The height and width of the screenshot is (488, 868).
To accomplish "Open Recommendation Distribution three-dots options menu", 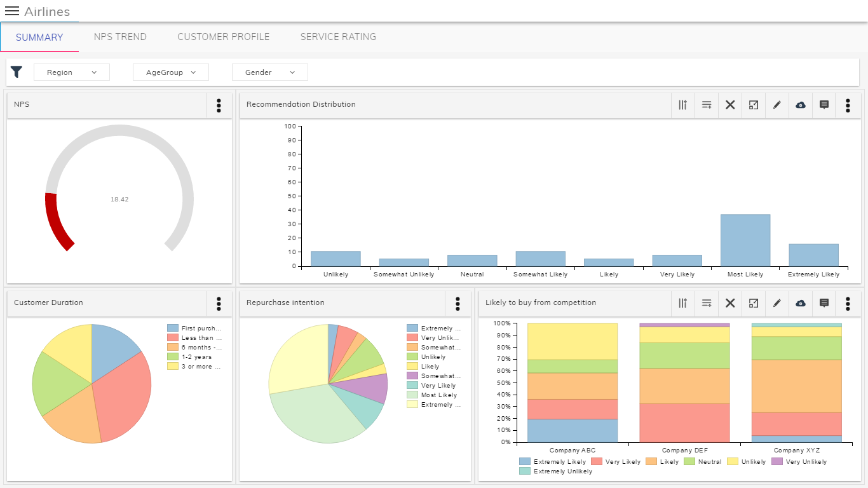I will 848,105.
